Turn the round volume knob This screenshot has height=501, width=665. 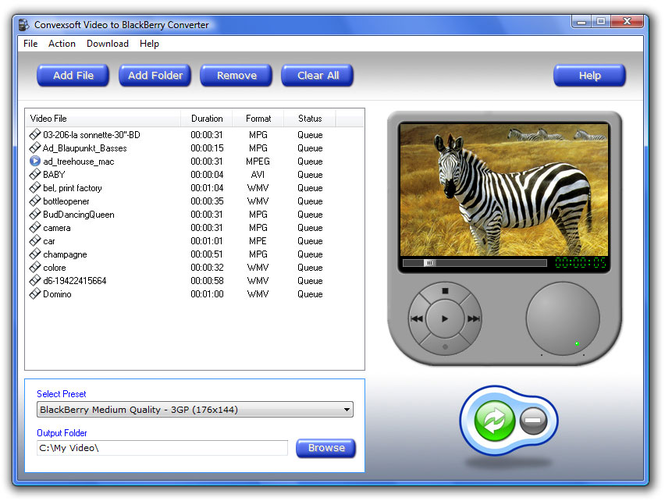[562, 319]
